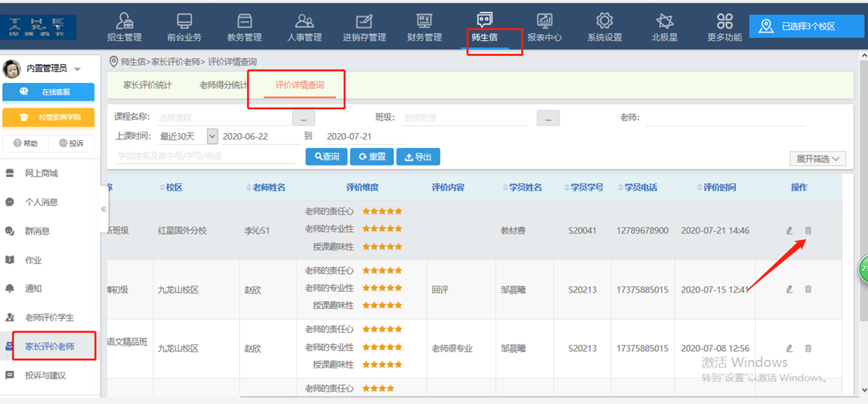Expand 内置管理员 account dropdown arrow
868x404 pixels.
click(x=77, y=69)
